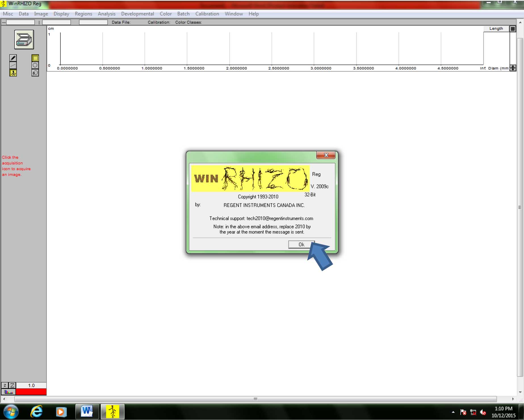Image resolution: width=524 pixels, height=420 pixels.
Task: Click the small z zoom-out button
Action: [5, 385]
